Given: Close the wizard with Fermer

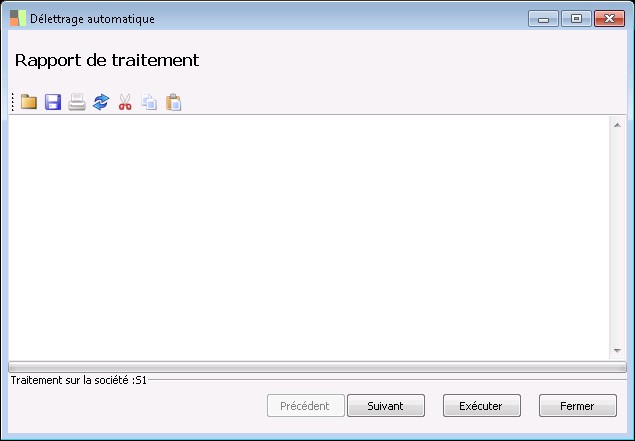Looking at the screenshot, I should pos(577,406).
